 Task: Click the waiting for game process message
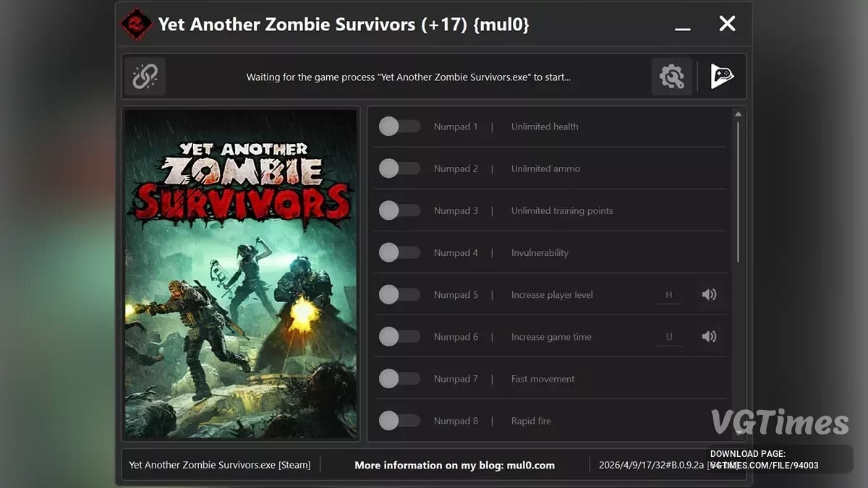[x=408, y=77]
